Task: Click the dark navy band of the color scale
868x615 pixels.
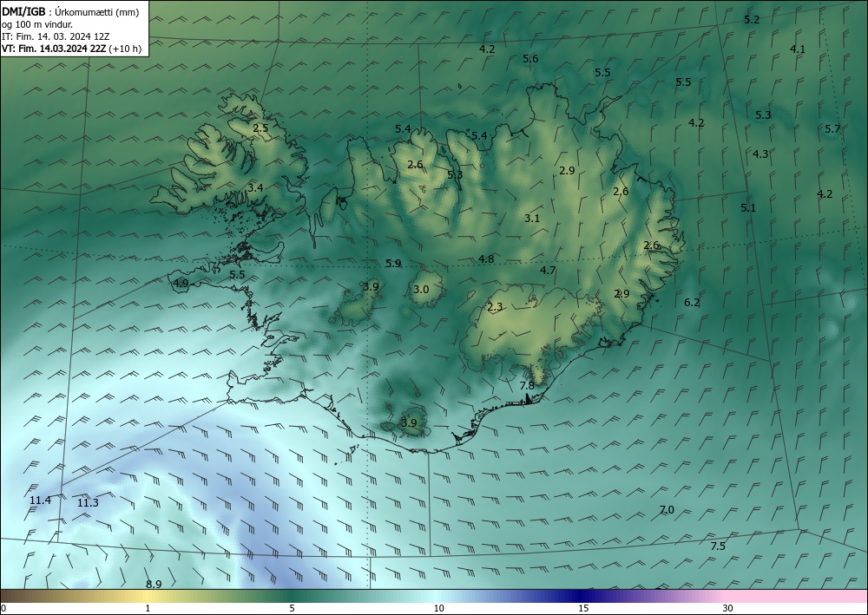Action: coord(578,596)
